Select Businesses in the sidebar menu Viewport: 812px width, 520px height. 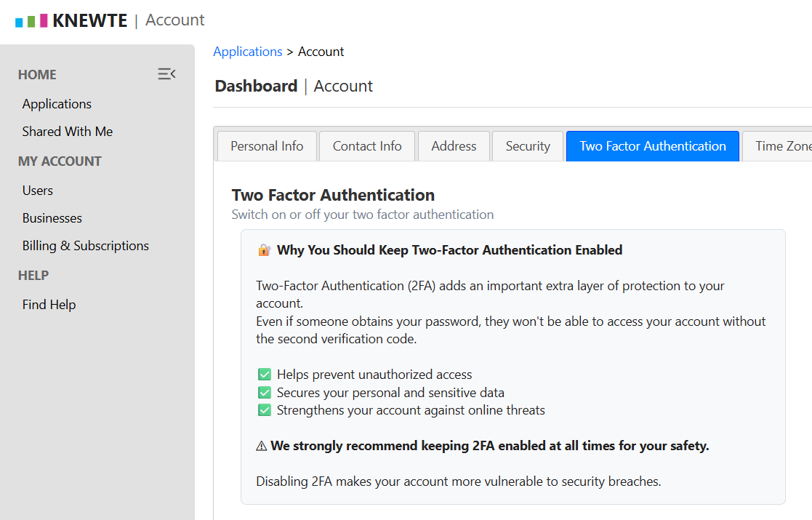[x=52, y=217]
